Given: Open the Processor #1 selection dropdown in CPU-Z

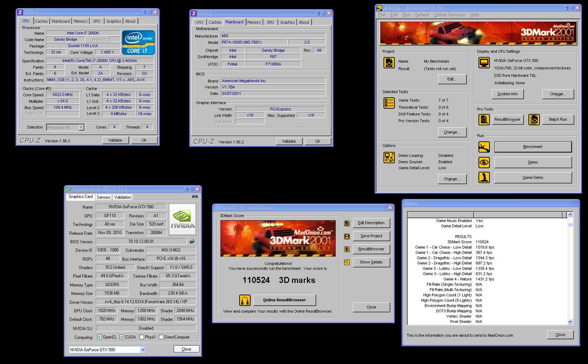Looking at the screenshot, I should pyautogui.click(x=81, y=127).
